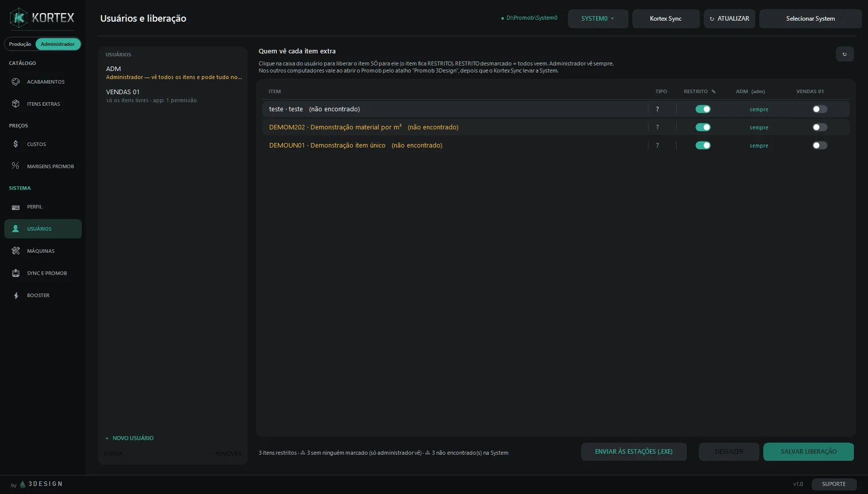This screenshot has height=494, width=868.
Task: Open Sync e Promob icon
Action: coord(16,273)
